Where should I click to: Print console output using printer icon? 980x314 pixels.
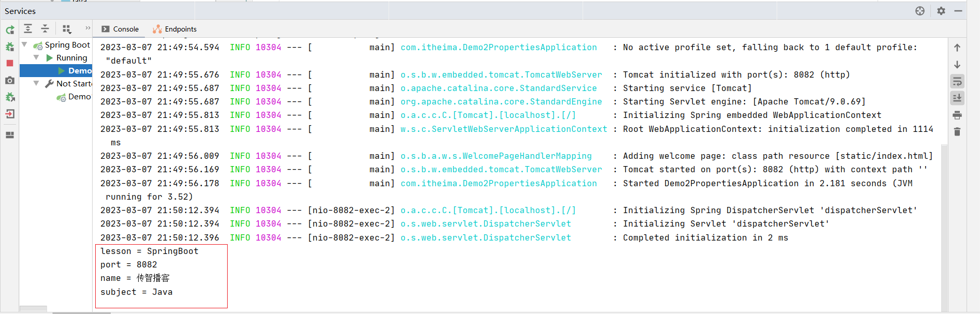point(957,115)
